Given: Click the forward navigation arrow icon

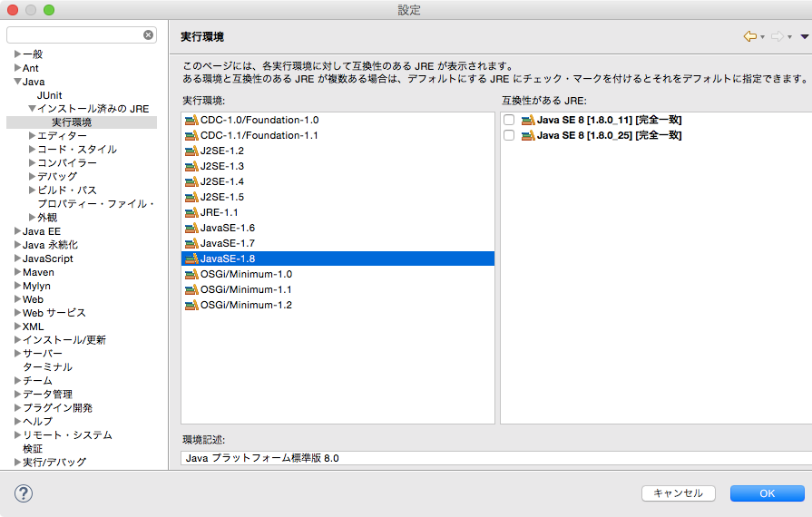Looking at the screenshot, I should [x=777, y=36].
